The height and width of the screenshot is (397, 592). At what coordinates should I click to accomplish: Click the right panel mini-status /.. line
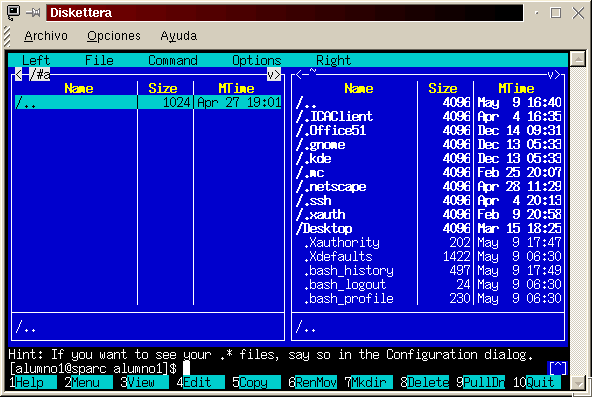tap(428, 326)
